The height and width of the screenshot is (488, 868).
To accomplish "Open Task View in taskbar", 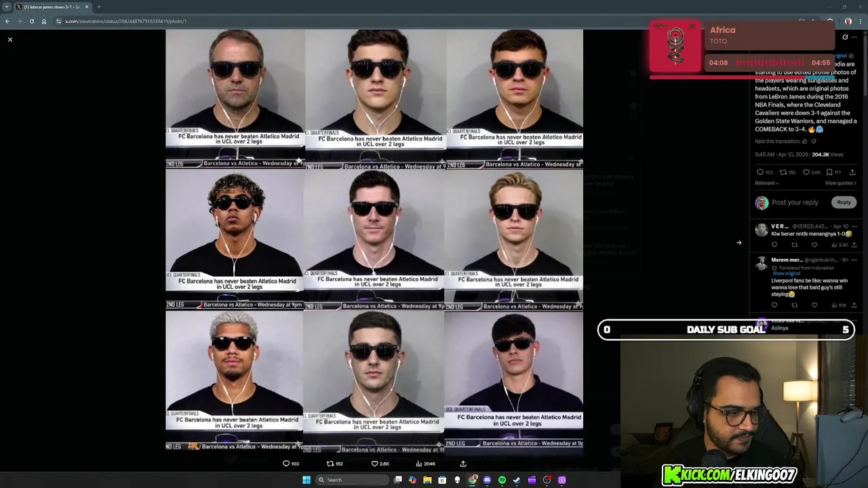I will [x=398, y=480].
